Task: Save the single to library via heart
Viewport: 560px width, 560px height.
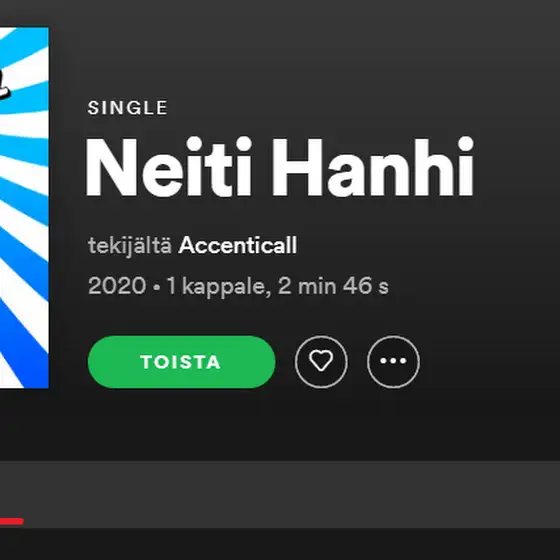Action: (x=321, y=361)
